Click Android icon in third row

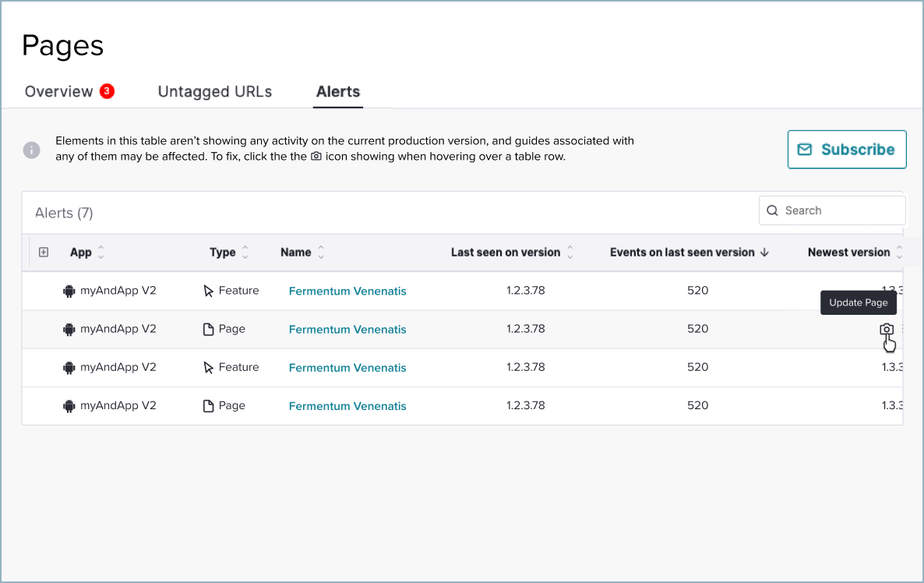click(69, 368)
